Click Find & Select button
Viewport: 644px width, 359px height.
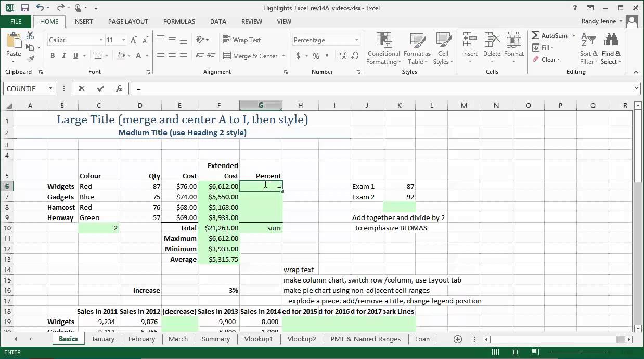point(611,48)
